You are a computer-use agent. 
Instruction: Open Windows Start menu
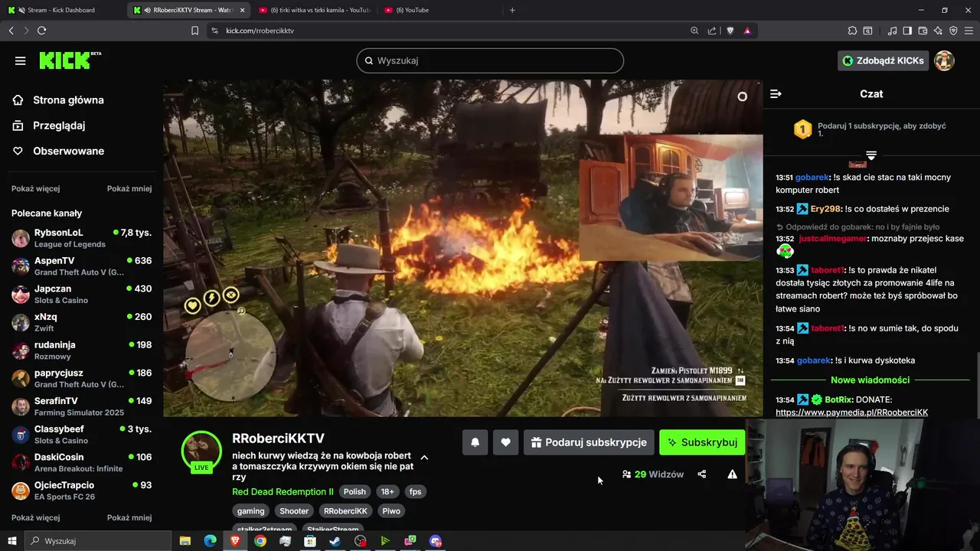point(11,541)
